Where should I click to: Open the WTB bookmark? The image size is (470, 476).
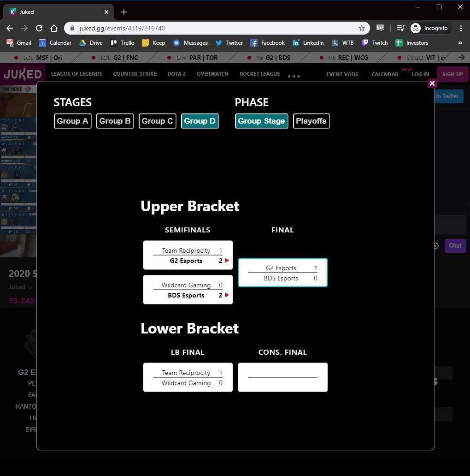point(343,43)
